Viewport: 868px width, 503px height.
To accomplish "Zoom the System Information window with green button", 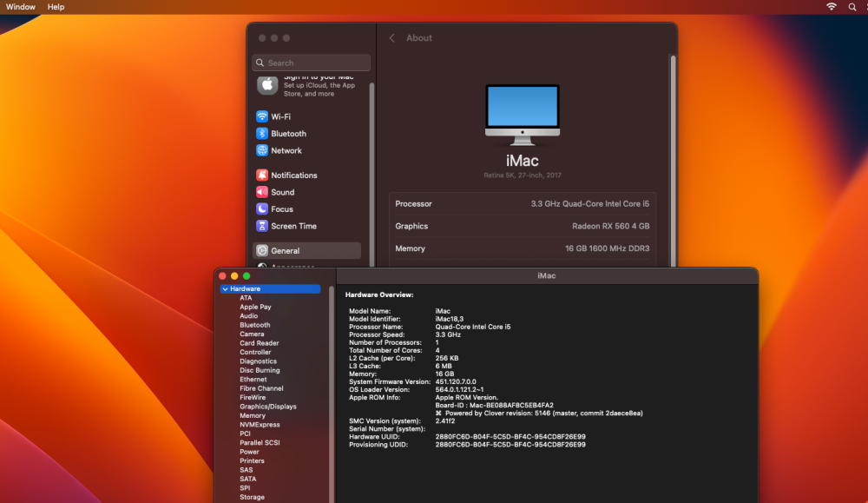I will (x=247, y=276).
